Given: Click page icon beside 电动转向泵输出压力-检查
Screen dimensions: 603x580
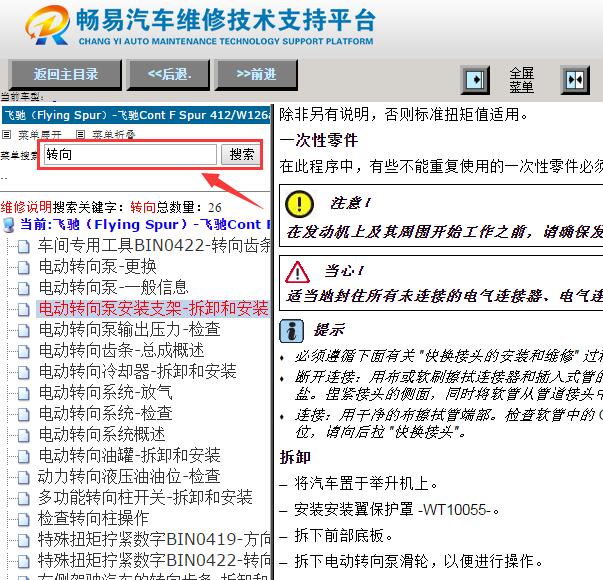Looking at the screenshot, I should point(23,330).
